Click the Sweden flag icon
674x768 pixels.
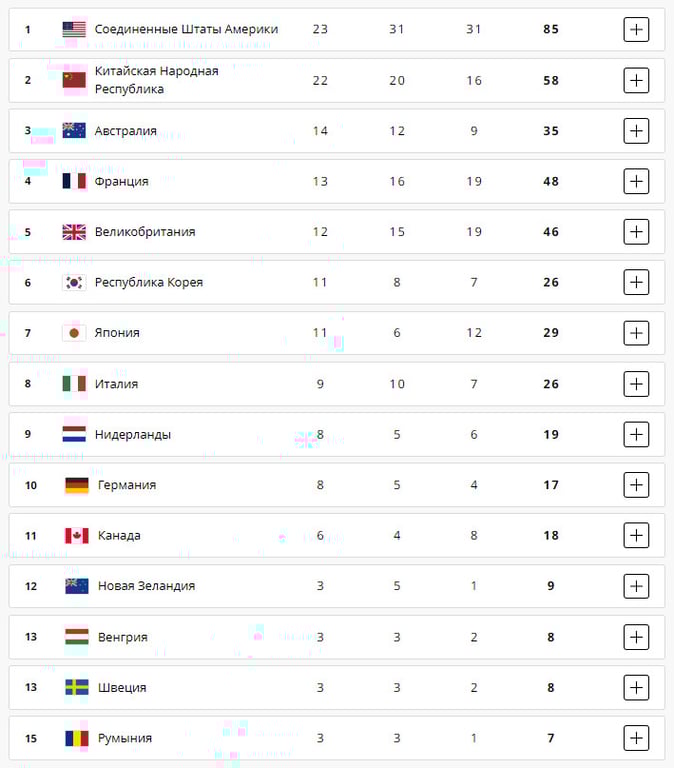pos(77,687)
